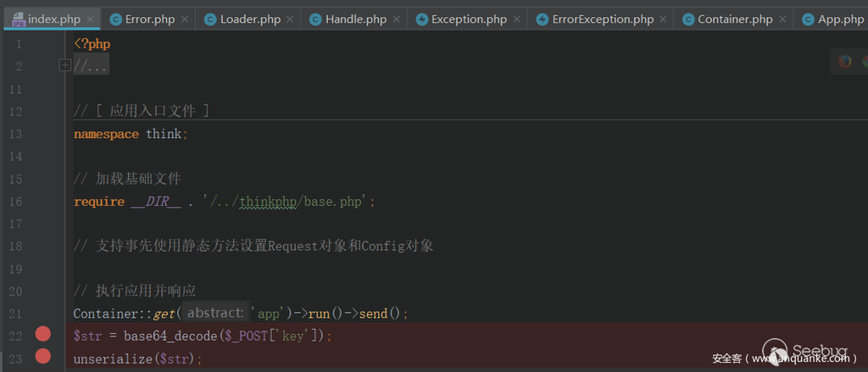Click the Container.php class icon

click(686, 19)
